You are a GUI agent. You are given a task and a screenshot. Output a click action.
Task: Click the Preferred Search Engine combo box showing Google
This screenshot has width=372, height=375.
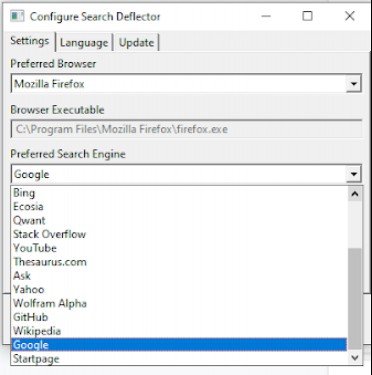186,174
